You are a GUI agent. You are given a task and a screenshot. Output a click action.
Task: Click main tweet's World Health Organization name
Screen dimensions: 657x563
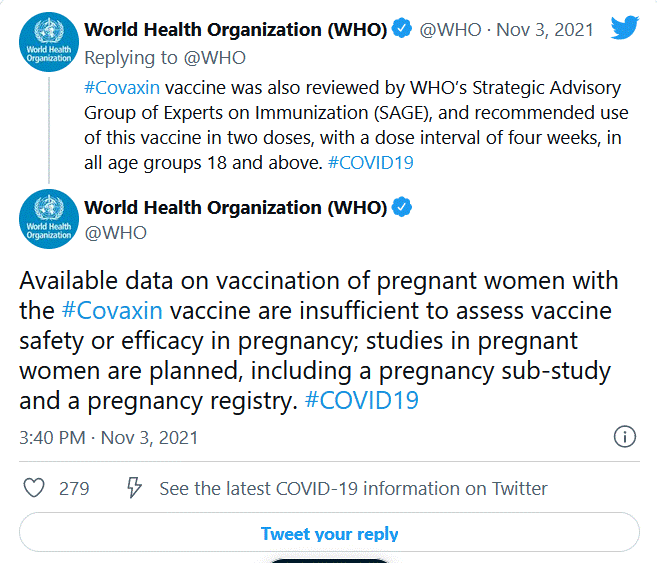pos(235,208)
